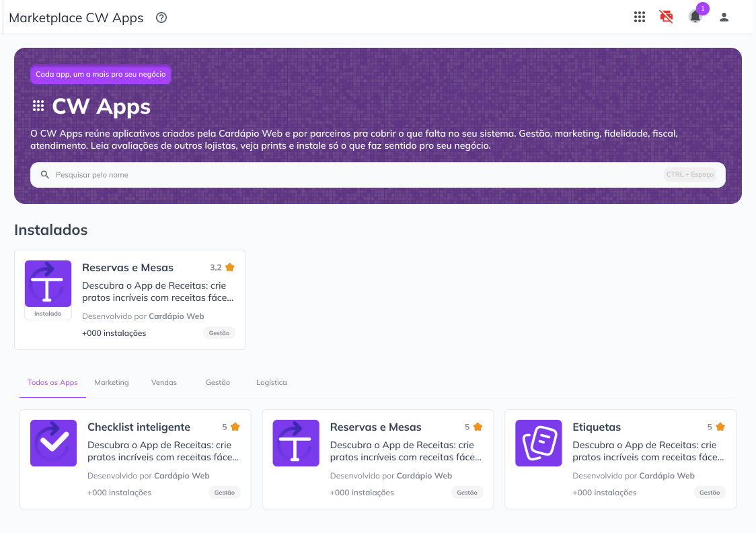Image resolution: width=756 pixels, height=533 pixels.
Task: Click the star rating on Checklist inteligente
Action: (235, 427)
